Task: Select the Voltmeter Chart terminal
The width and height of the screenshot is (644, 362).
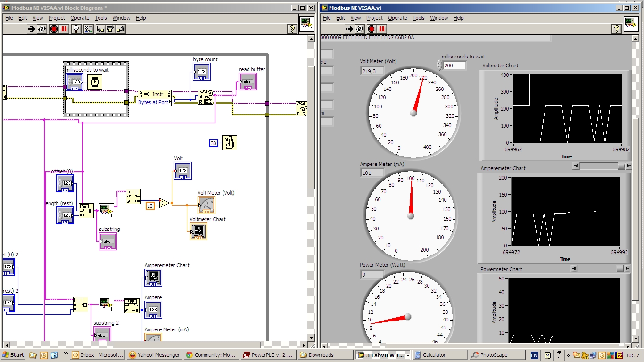Action: (x=198, y=231)
